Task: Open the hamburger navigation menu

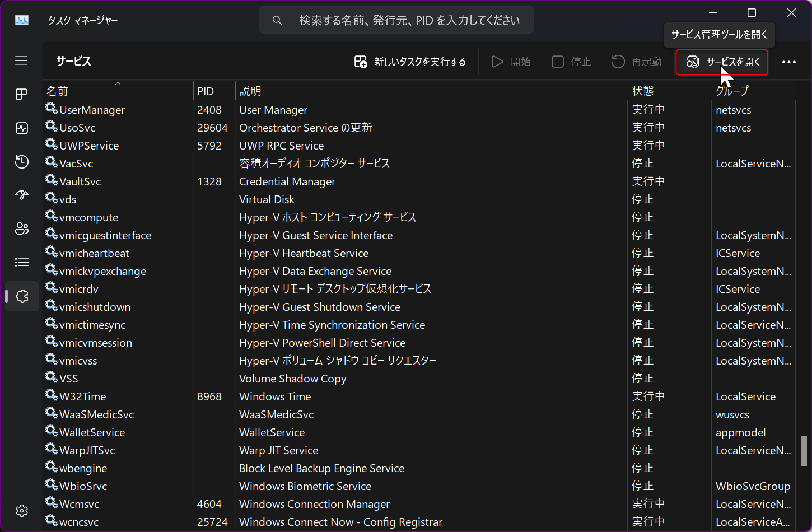Action: pos(21,60)
